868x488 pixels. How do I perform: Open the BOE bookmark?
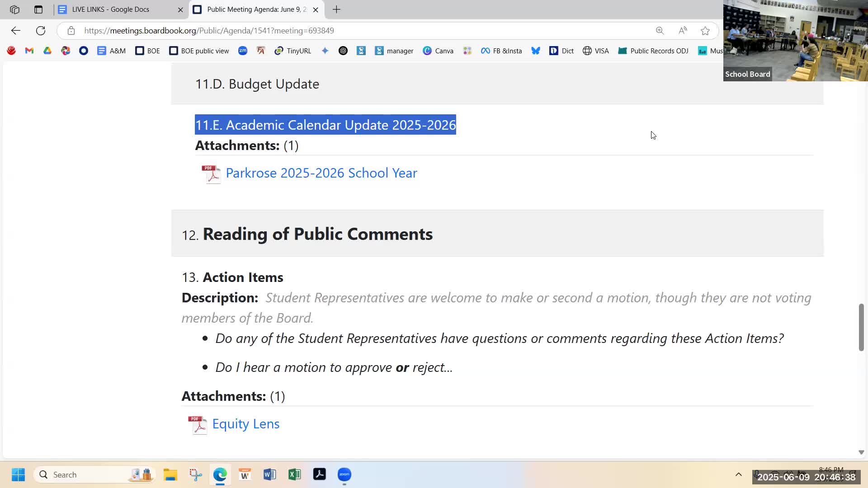pyautogui.click(x=147, y=51)
